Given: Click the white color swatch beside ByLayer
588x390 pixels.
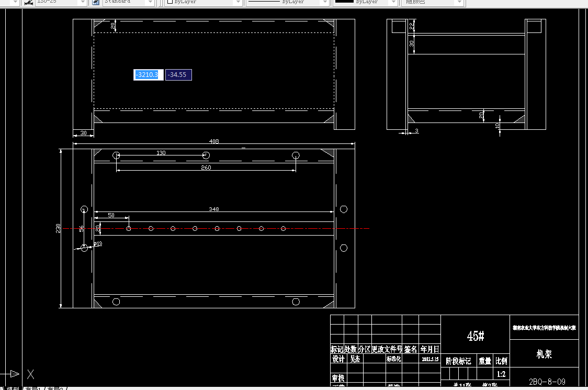Looking at the screenshot, I should pyautogui.click(x=170, y=2).
